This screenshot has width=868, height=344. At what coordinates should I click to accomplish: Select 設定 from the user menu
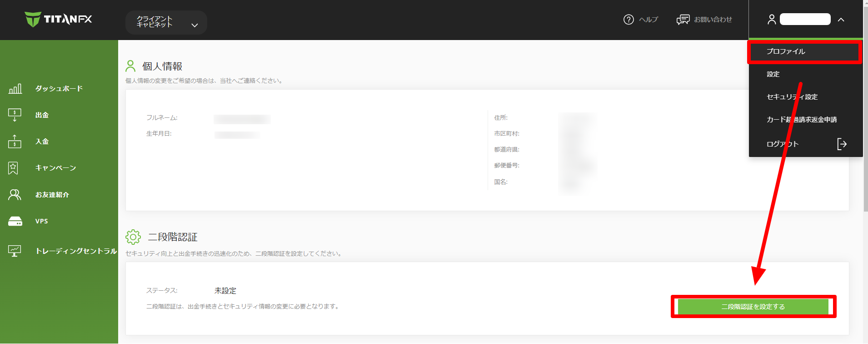click(x=773, y=74)
